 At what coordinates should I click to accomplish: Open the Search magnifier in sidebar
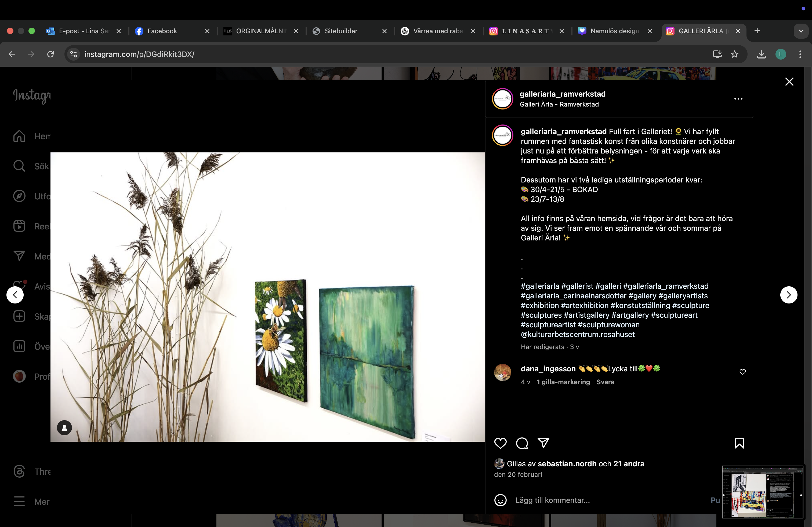19,166
